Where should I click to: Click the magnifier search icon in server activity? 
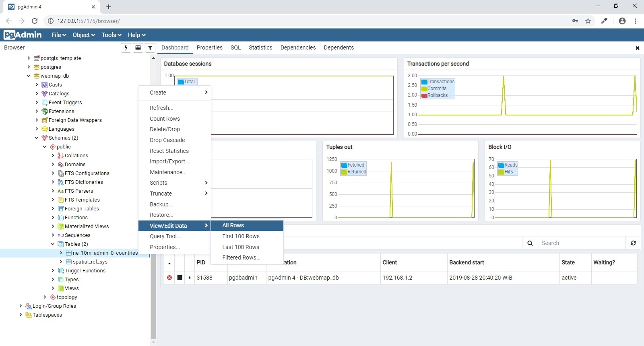click(x=530, y=243)
